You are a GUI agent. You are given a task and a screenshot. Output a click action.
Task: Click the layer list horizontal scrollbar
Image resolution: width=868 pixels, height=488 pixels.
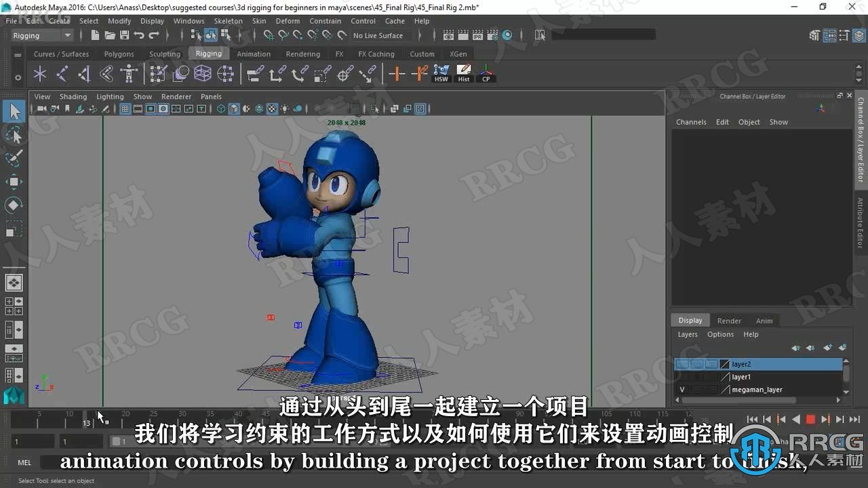pyautogui.click(x=738, y=401)
